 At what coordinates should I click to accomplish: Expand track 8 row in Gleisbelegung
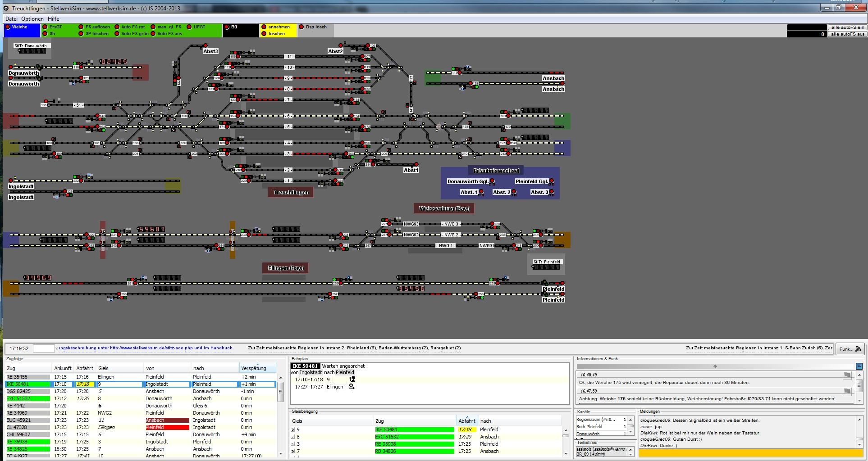tap(293, 437)
